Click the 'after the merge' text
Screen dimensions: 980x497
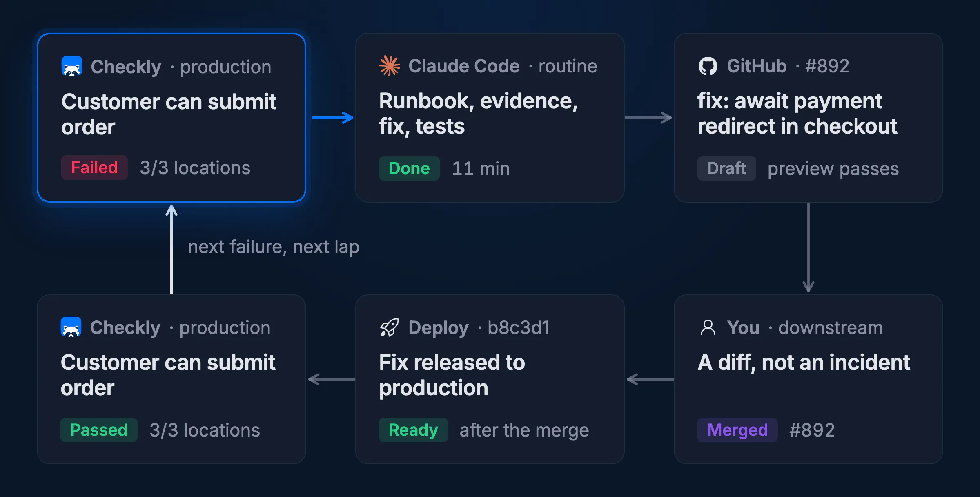[x=524, y=430]
